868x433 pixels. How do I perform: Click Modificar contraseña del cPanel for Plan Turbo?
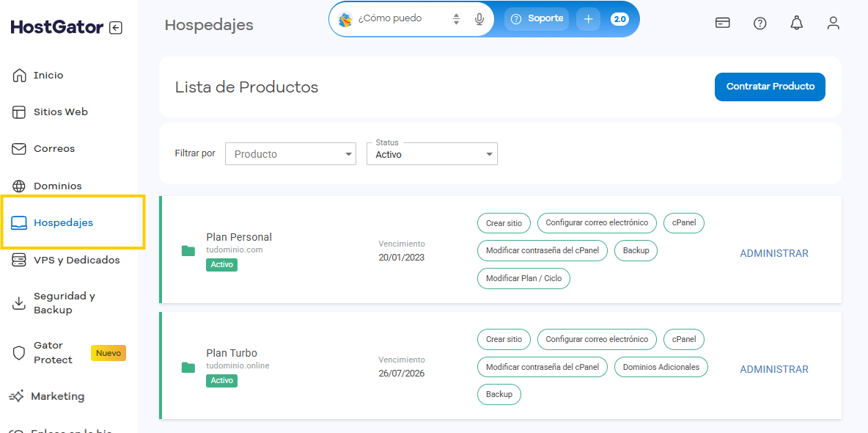(x=542, y=366)
